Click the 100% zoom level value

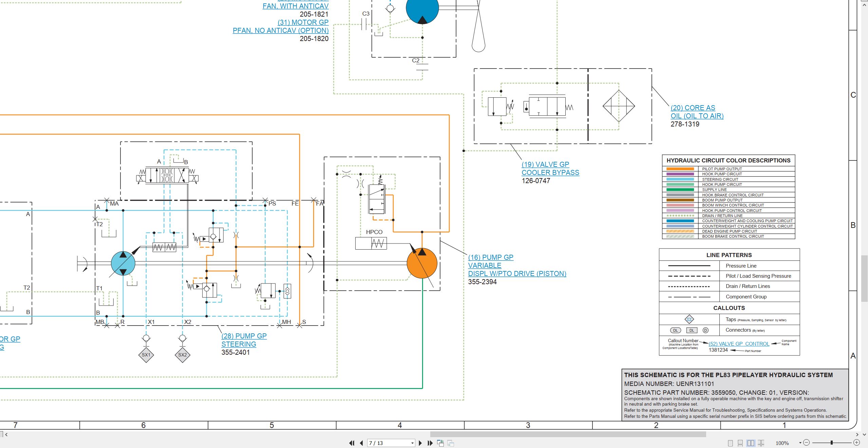pyautogui.click(x=782, y=443)
